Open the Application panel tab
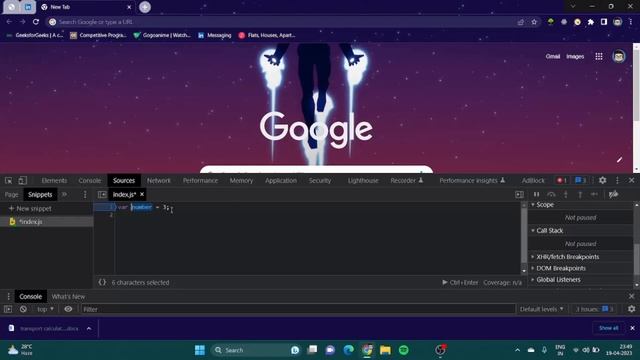 tap(281, 180)
